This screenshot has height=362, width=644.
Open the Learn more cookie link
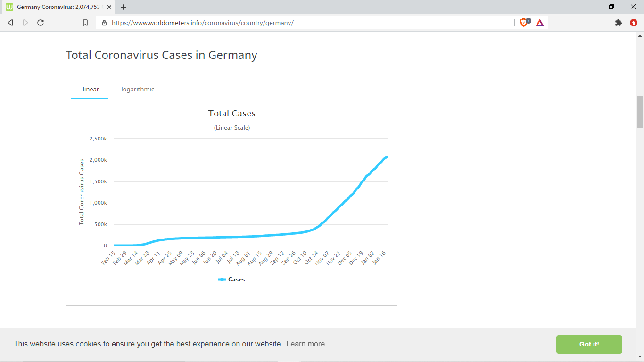(x=305, y=344)
